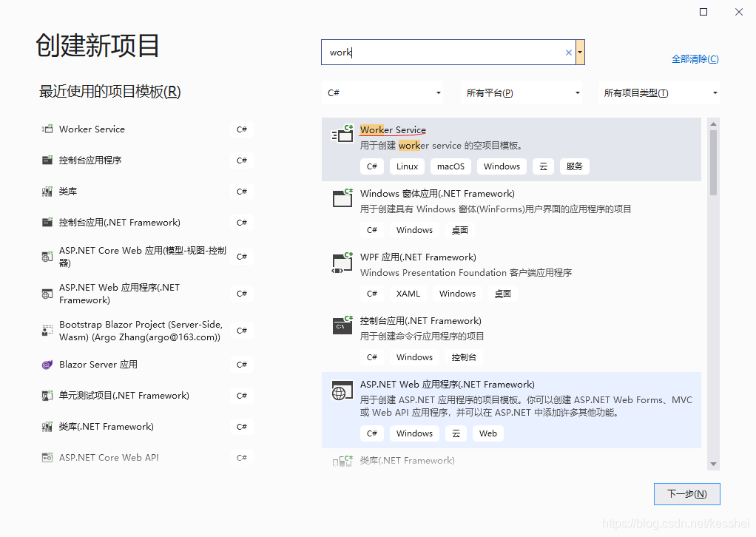Click the 类库 icon in recent templates

47,192
